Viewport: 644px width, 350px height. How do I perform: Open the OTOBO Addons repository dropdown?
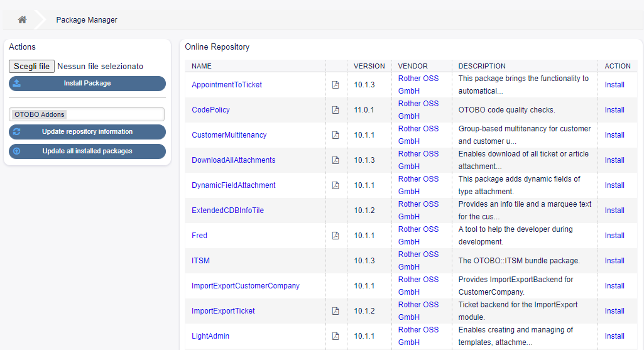87,114
